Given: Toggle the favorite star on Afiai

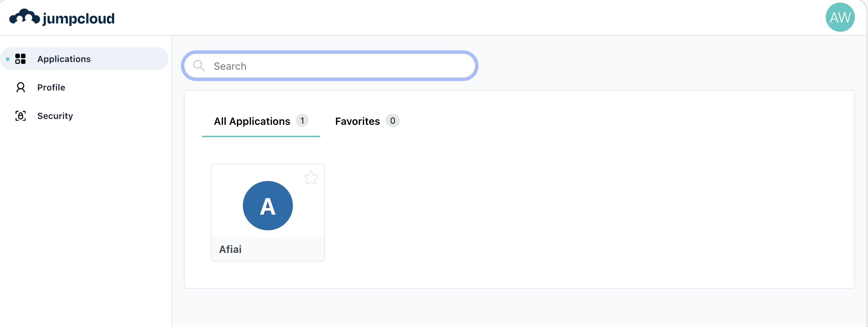Looking at the screenshot, I should point(311,178).
